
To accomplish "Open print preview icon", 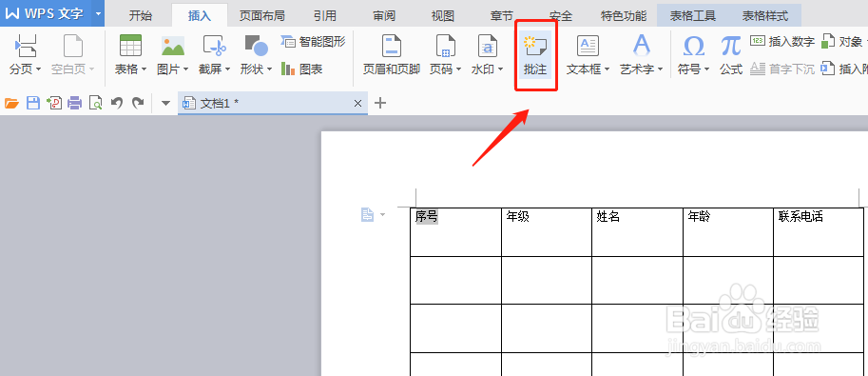I will point(96,103).
